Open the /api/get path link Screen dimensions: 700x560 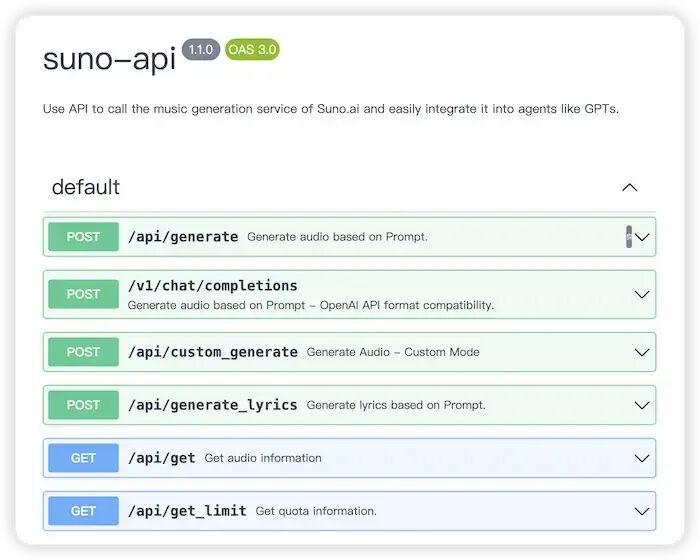point(162,458)
